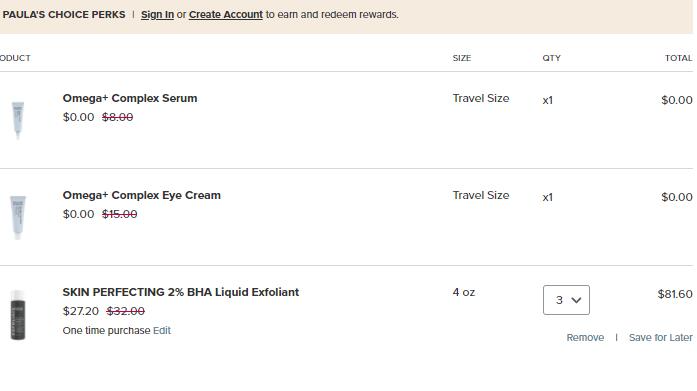Open the BHA Liquid Exfoliant bottle thumbnail
This screenshot has width=697, height=391.
[x=18, y=315]
